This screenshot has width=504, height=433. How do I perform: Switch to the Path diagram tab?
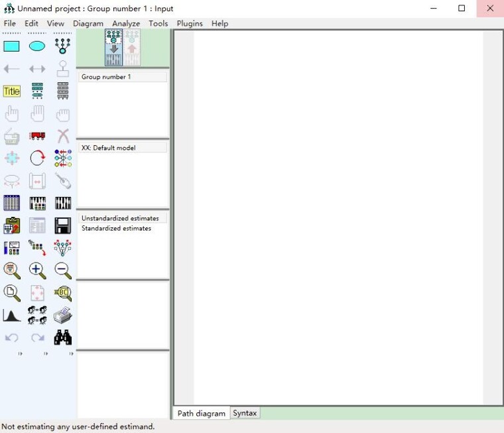pyautogui.click(x=202, y=413)
